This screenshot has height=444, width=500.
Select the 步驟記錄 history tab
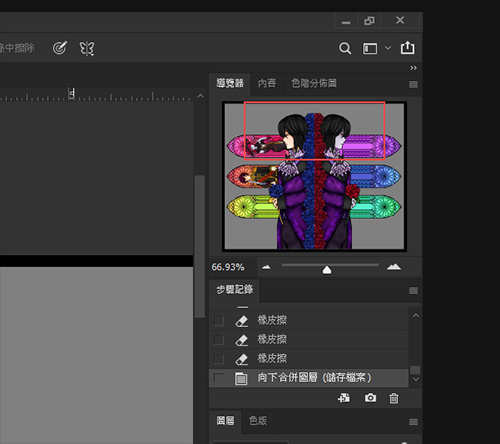click(x=235, y=289)
